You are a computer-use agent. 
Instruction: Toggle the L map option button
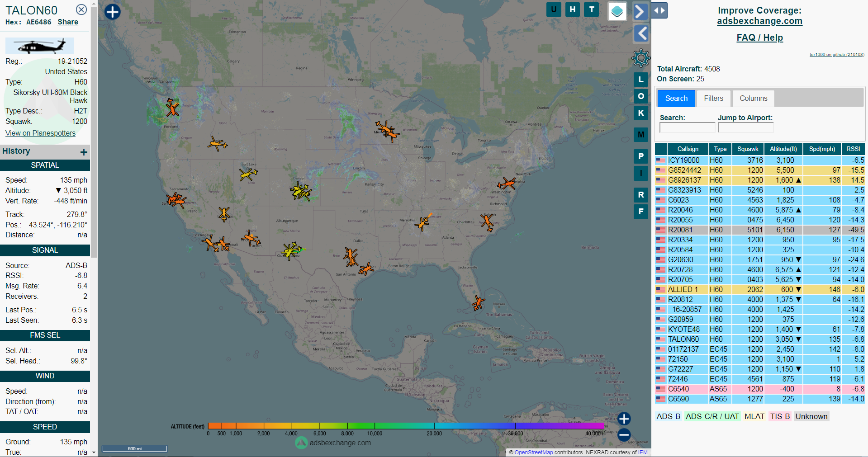click(x=641, y=80)
